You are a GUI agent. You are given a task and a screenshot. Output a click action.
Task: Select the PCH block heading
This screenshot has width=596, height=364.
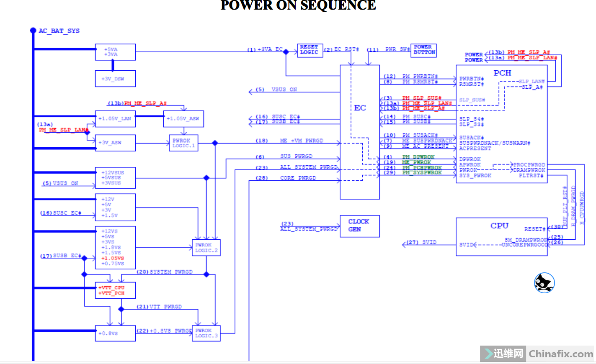click(502, 73)
